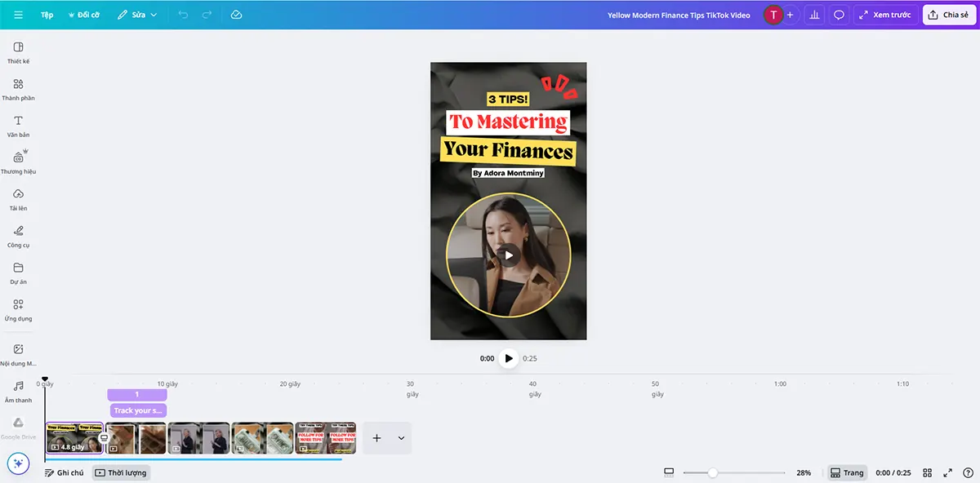Screen dimensions: 980x483
Task: Open the grid view icon
Action: pos(928,472)
